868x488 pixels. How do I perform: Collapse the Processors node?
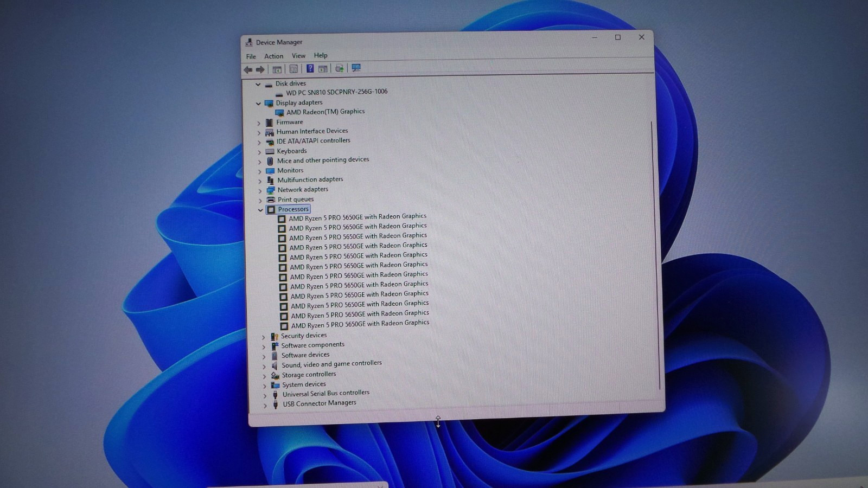[x=261, y=210]
